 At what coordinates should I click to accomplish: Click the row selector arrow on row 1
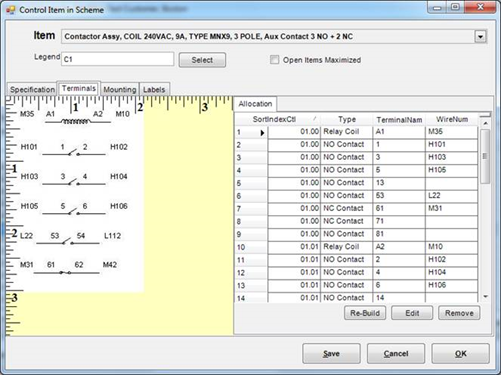[262, 133]
